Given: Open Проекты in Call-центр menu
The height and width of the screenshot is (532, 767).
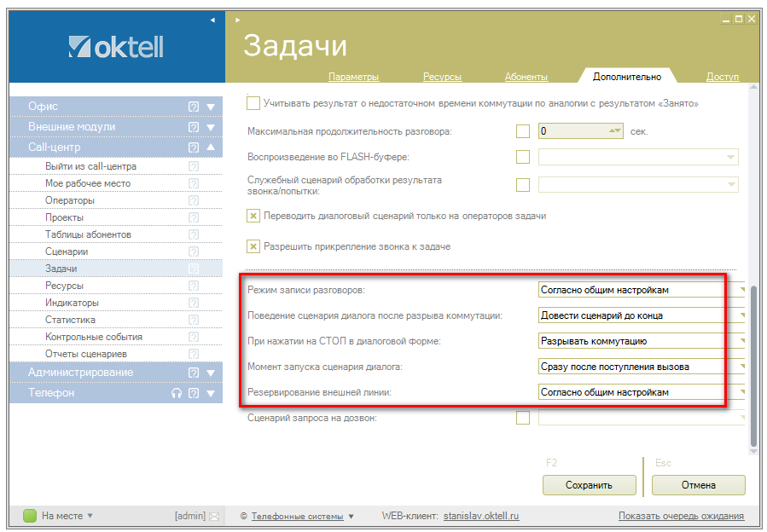Looking at the screenshot, I should (64, 217).
